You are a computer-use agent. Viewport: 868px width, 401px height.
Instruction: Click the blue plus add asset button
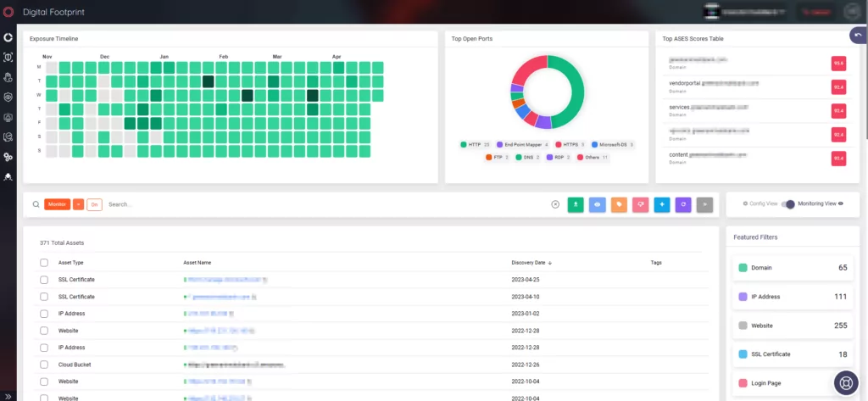tap(662, 204)
